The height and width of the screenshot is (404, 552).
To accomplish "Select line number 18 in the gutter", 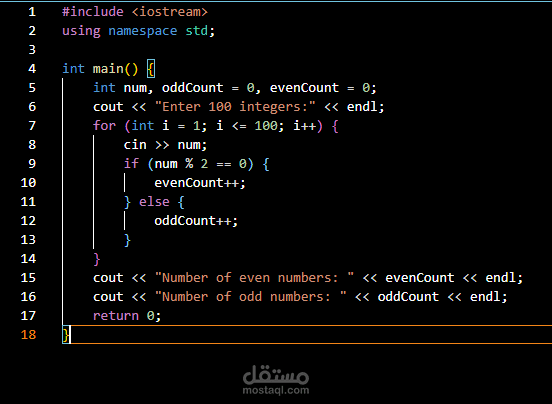I will (x=29, y=335).
